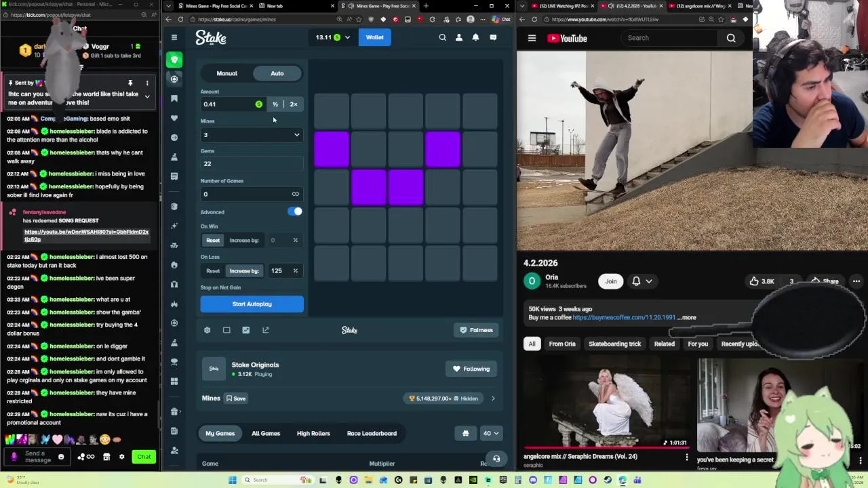This screenshot has height=488, width=868.
Task: Toggle the Following heart button
Action: (x=471, y=369)
